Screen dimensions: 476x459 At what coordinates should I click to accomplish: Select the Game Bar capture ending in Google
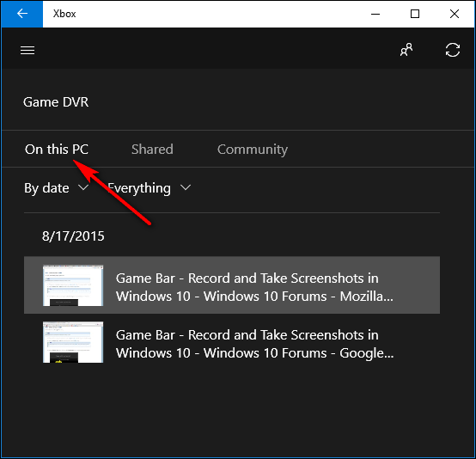tap(232, 342)
